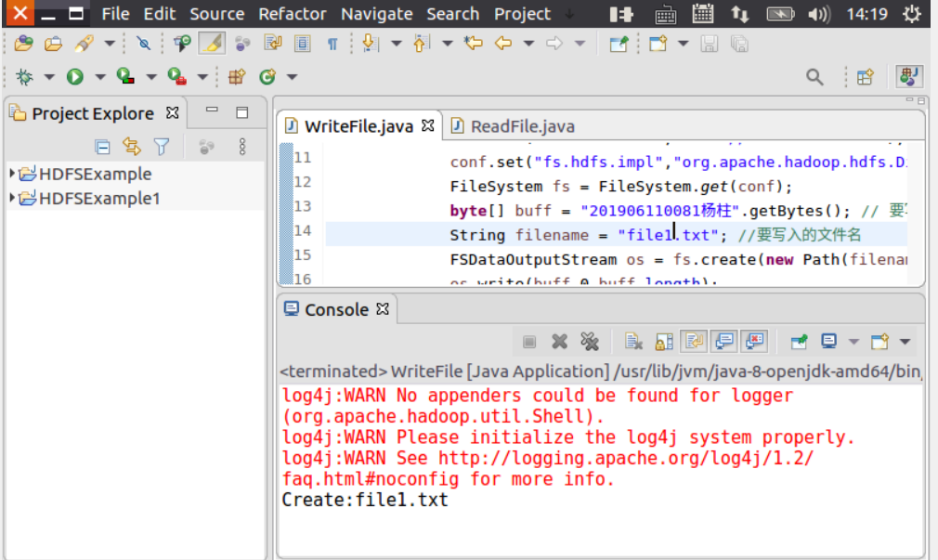Toggle Mark Occurrences highlighter in the toolbar

click(212, 44)
